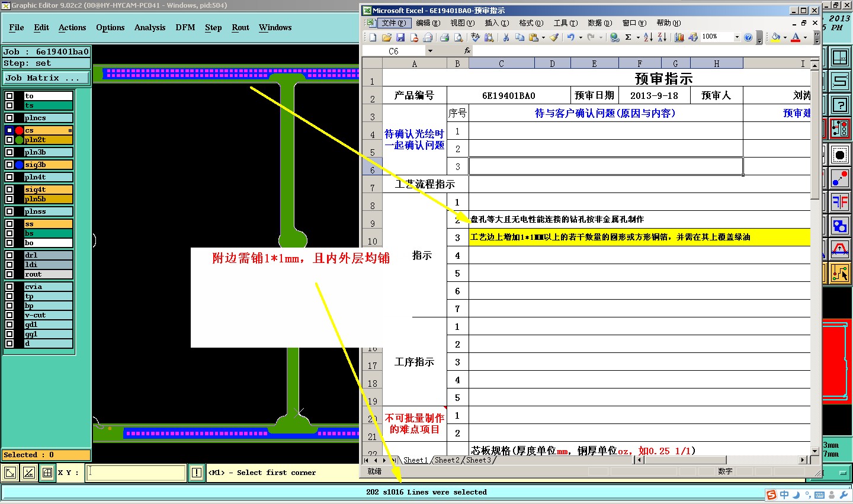Click the next-sheet navigation arrow in Excel

tap(385, 460)
